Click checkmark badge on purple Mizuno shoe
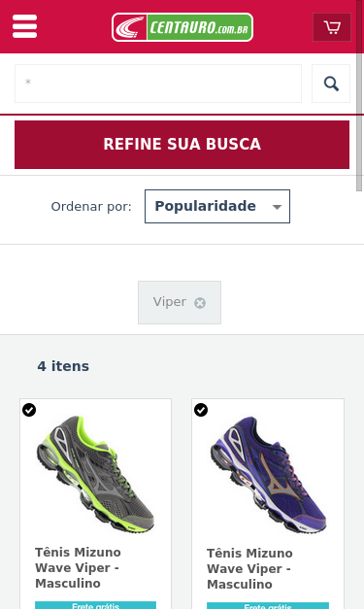This screenshot has width=364, height=609. coord(201,410)
